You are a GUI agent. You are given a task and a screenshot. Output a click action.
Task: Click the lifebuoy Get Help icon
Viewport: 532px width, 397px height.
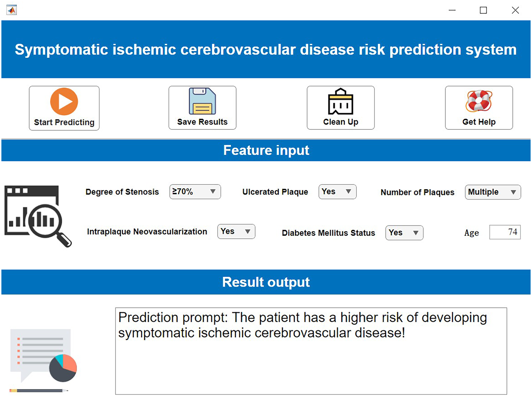coord(479,101)
